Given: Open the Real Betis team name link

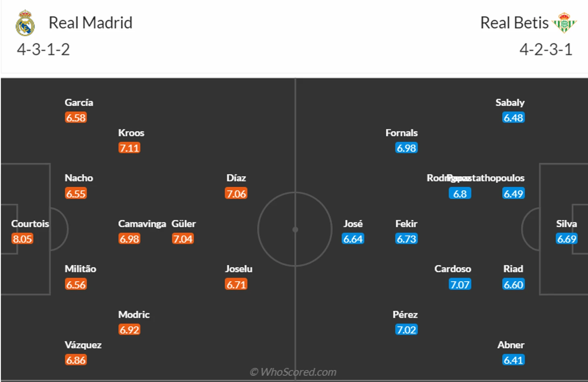Looking at the screenshot, I should pyautogui.click(x=514, y=23).
